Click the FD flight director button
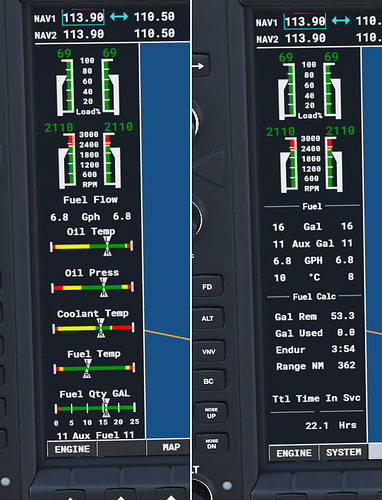The width and height of the screenshot is (382, 500). (208, 287)
